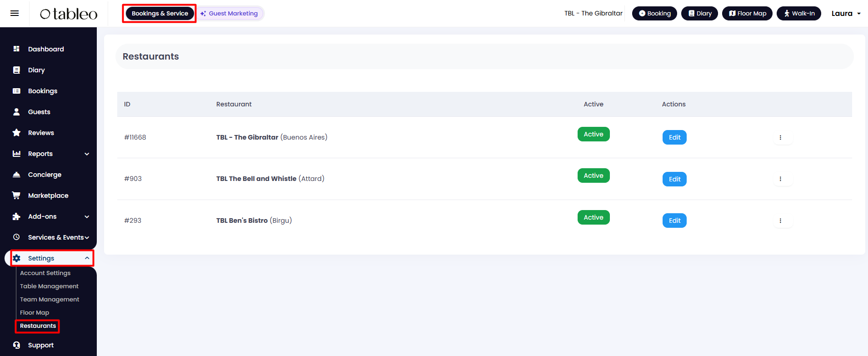Viewport: 868px width, 356px height.
Task: Edit TBL Ben's Bistro restaurant
Action: [x=674, y=221]
